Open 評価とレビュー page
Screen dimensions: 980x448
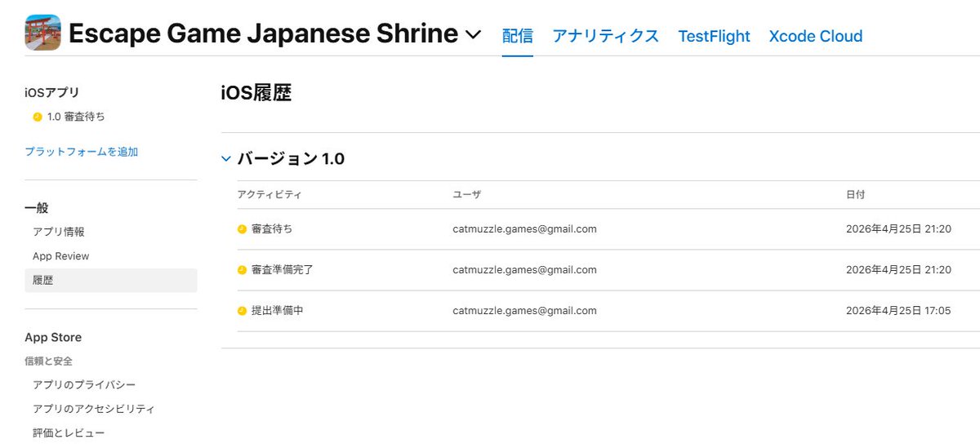[x=69, y=433]
